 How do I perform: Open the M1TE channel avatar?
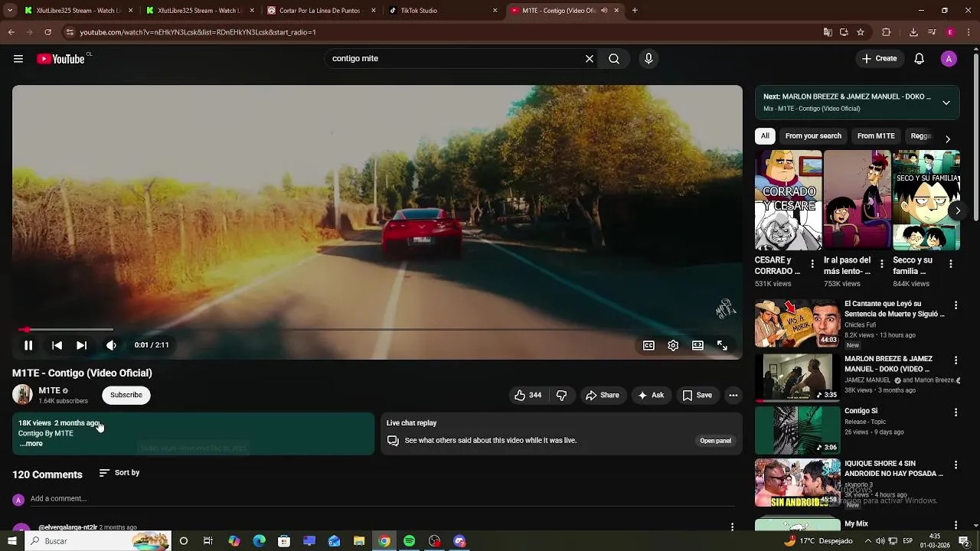pos(22,395)
